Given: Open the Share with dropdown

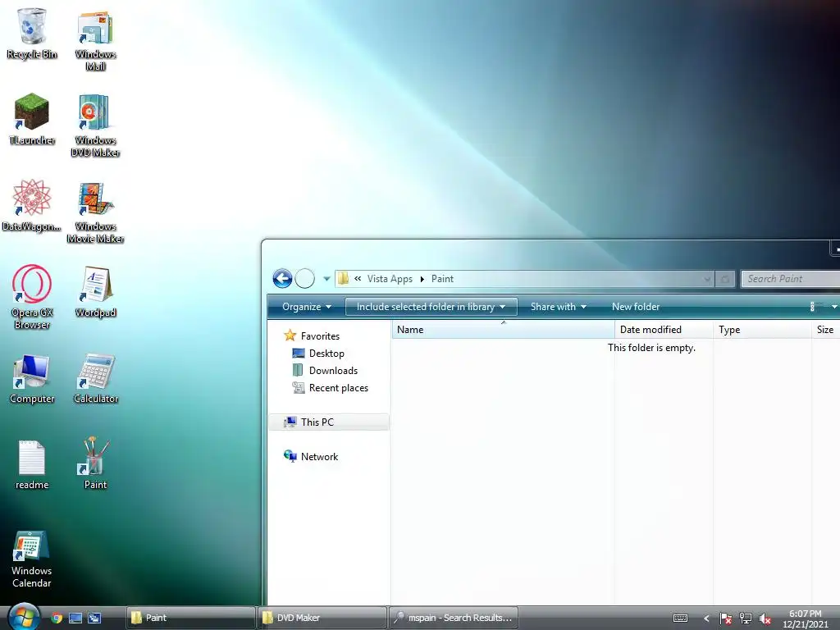Looking at the screenshot, I should tap(558, 307).
